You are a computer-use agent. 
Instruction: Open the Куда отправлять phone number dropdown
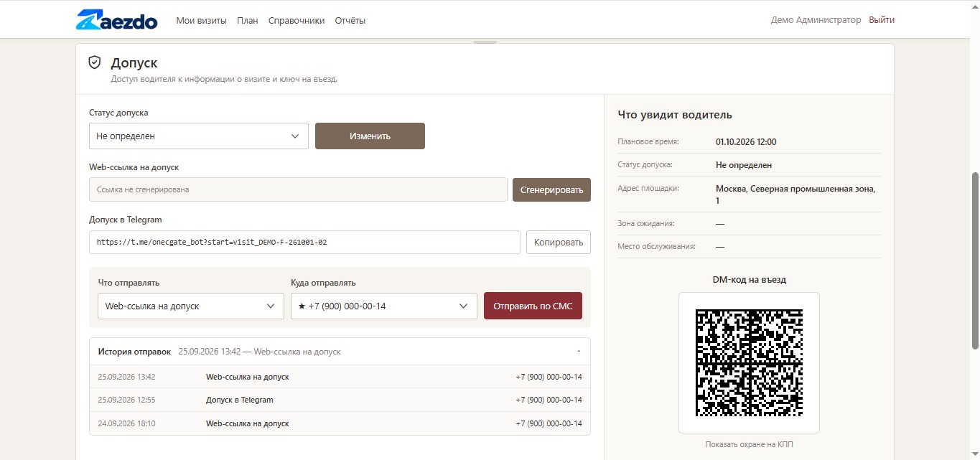click(384, 306)
